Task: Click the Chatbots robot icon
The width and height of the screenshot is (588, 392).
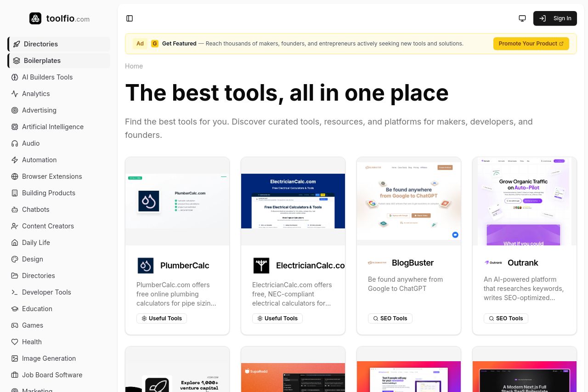Action: [x=15, y=210]
